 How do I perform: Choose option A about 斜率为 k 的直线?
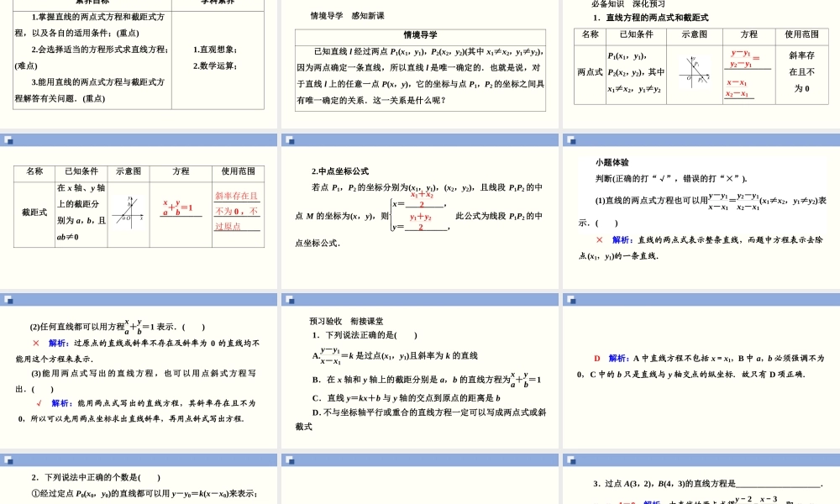point(395,355)
